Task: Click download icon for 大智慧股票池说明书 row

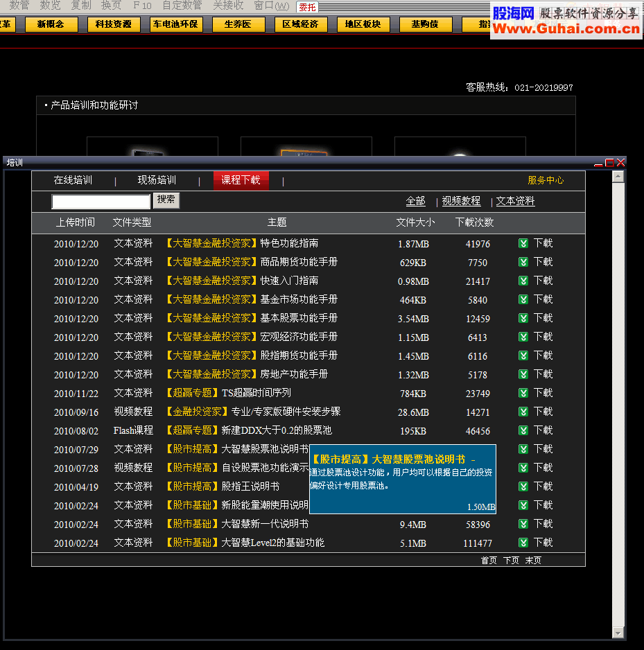Action: [523, 449]
